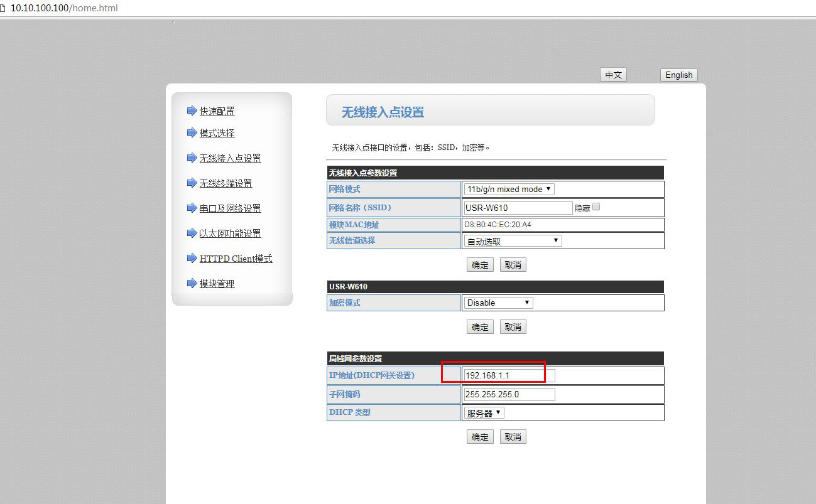This screenshot has width=816, height=504.
Task: Click 取消 under the 局域网参数设置 section
Action: click(x=513, y=437)
